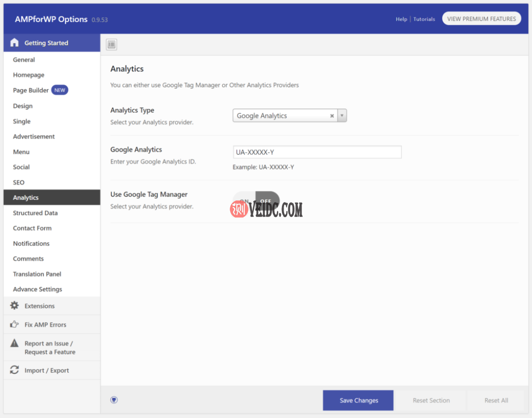Click the warning triangle icon for Report an Issue
Image resolution: width=532 pixels, height=418 pixels.
[x=14, y=344]
